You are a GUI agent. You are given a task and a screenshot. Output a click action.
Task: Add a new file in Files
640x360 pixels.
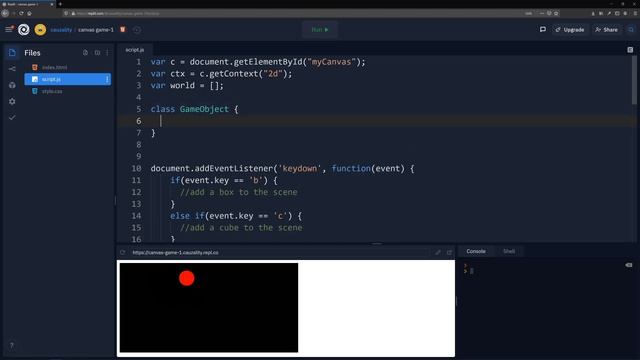point(85,53)
